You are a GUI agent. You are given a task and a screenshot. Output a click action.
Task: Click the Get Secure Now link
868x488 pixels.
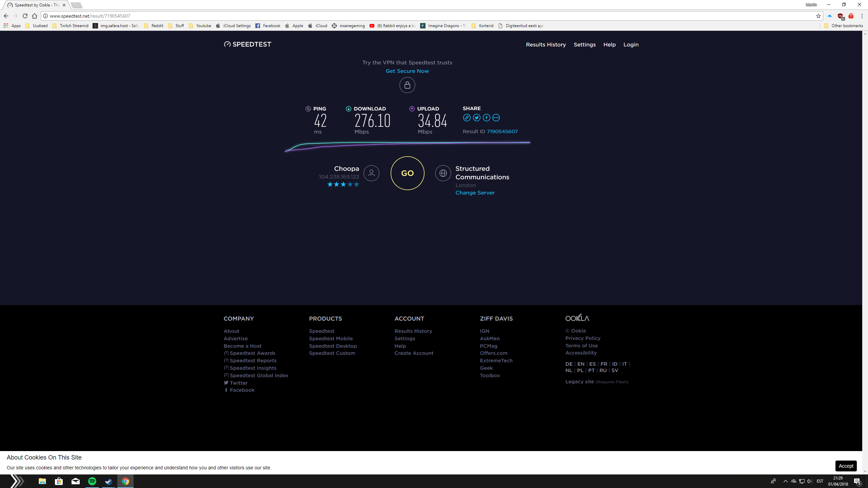407,71
